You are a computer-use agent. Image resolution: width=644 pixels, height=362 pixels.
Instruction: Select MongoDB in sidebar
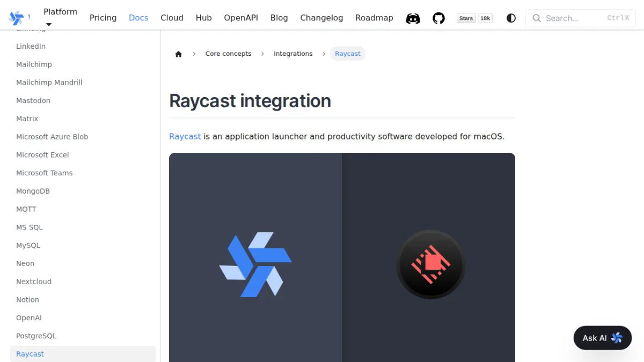(33, 191)
